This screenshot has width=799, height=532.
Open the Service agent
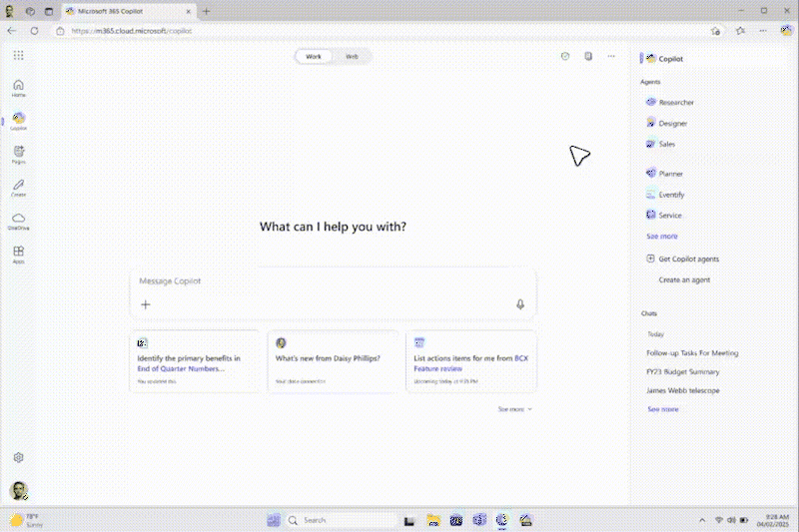coord(663,216)
